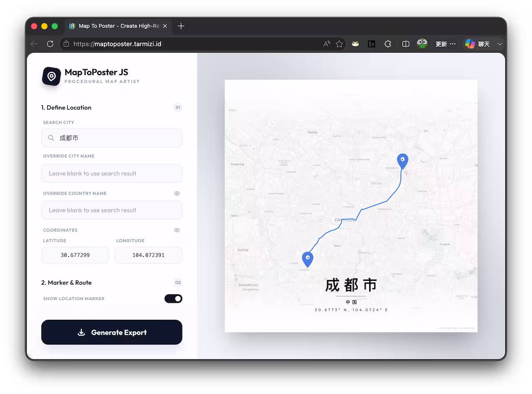Click the MapToPoster JS logo icon
The width and height of the screenshot is (532, 394).
[52, 76]
